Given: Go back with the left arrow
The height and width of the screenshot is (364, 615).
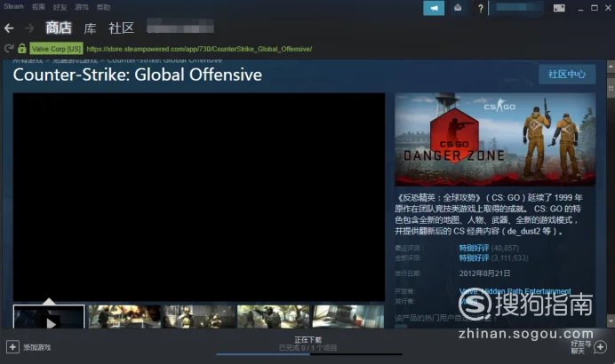Looking at the screenshot, I should point(9,28).
